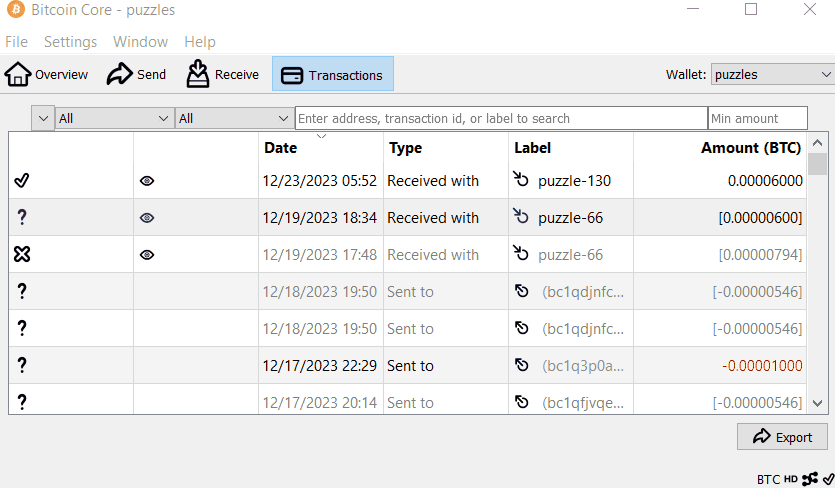Open the date range All dropdown
The height and width of the screenshot is (488, 835).
(114, 118)
